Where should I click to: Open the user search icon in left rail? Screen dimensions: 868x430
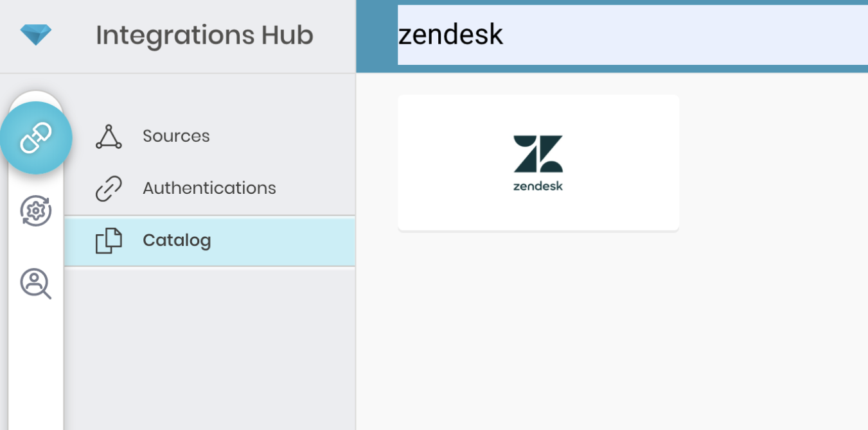36,283
